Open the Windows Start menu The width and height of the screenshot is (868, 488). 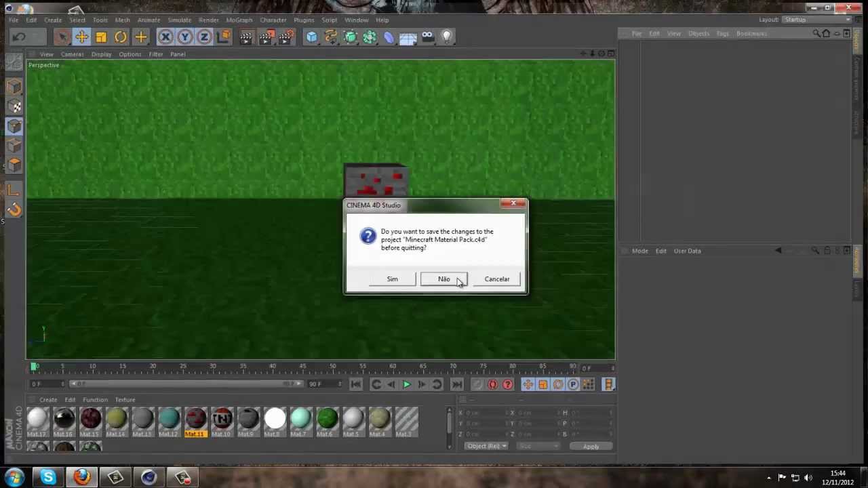point(14,477)
